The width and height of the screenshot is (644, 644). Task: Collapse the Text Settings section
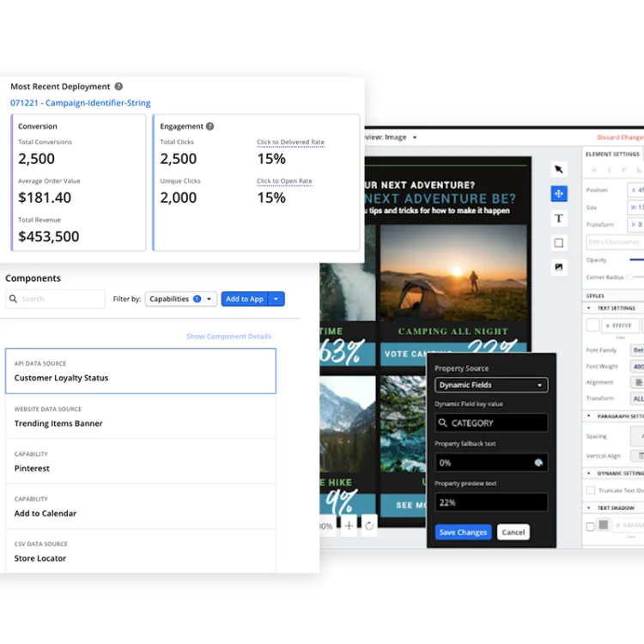tap(588, 308)
